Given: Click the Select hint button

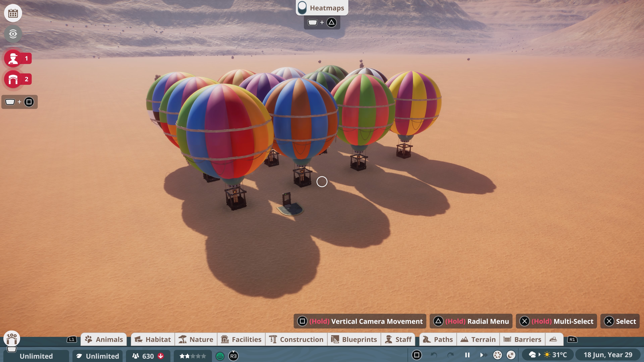Looking at the screenshot, I should pyautogui.click(x=620, y=321).
